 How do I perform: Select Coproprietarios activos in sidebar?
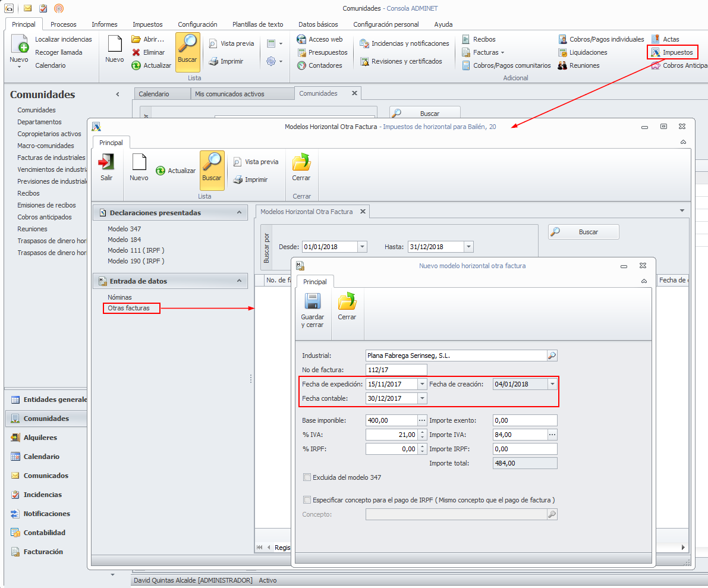coord(49,134)
